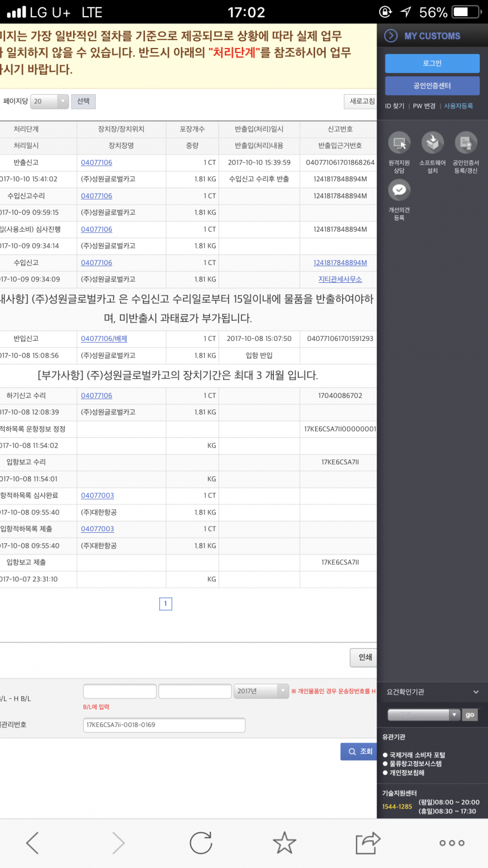Image resolution: width=488 pixels, height=868 pixels.
Task: Click the 로그인 button
Action: 432,64
